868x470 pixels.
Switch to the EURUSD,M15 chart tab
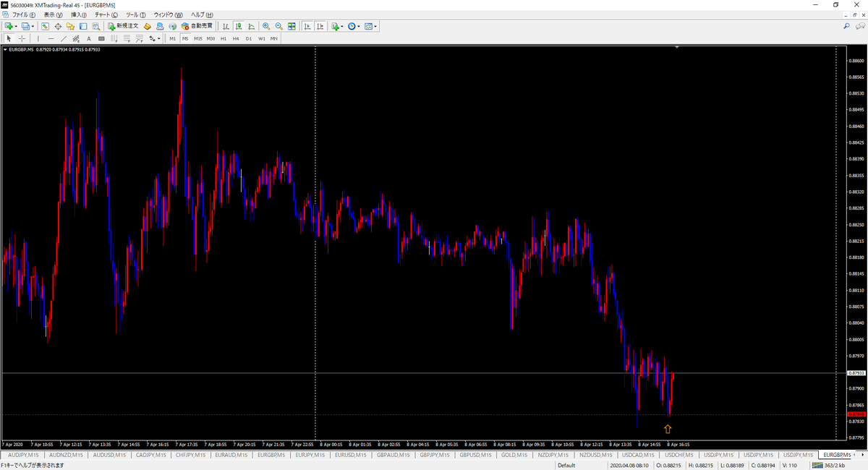(x=352, y=455)
